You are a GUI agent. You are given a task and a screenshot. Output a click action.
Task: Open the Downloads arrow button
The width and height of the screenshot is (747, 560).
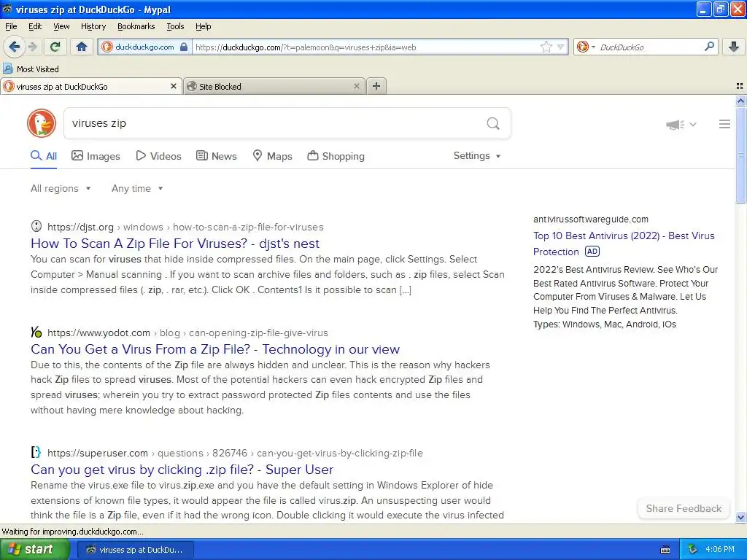[x=734, y=47]
